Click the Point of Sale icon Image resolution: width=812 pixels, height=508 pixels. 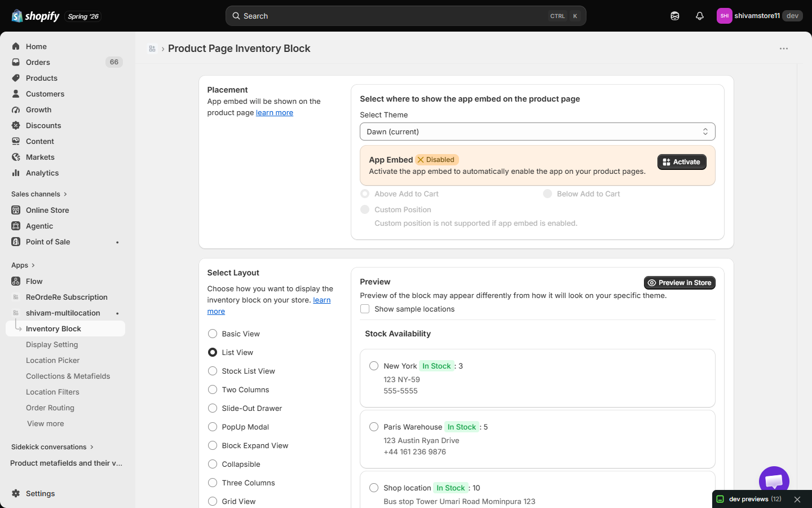point(16,242)
